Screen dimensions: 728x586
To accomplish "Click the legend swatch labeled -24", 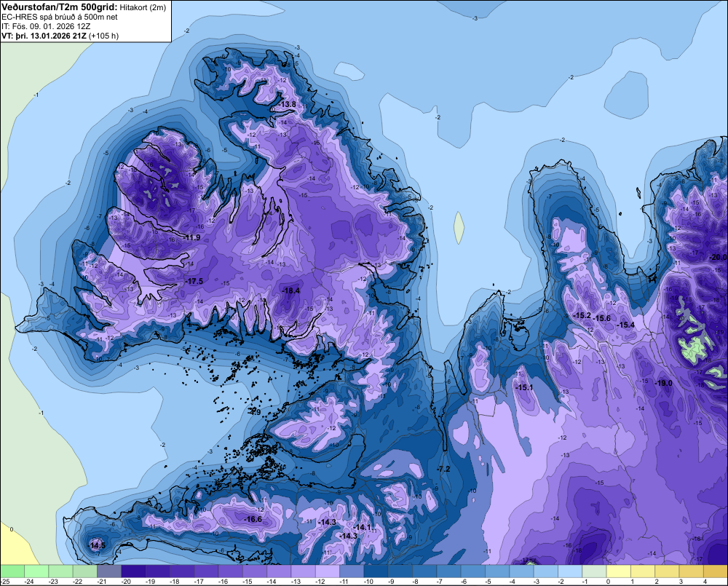I will tap(36, 571).
